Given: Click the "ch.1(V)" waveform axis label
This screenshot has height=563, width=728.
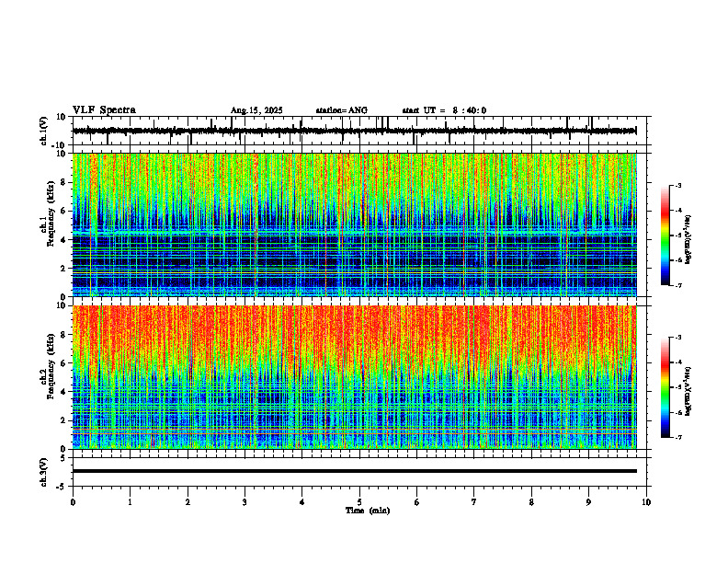Looking at the screenshot, I should pos(44,131).
